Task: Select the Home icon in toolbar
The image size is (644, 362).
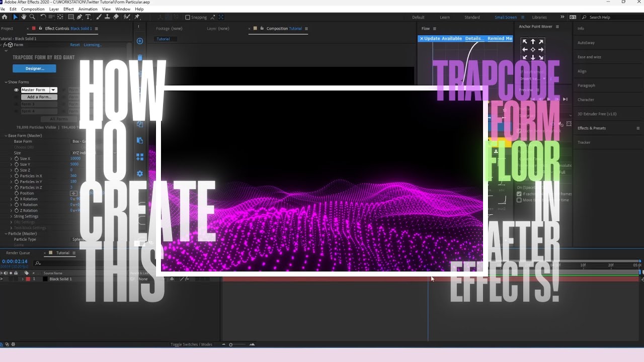Action: pyautogui.click(x=5, y=17)
